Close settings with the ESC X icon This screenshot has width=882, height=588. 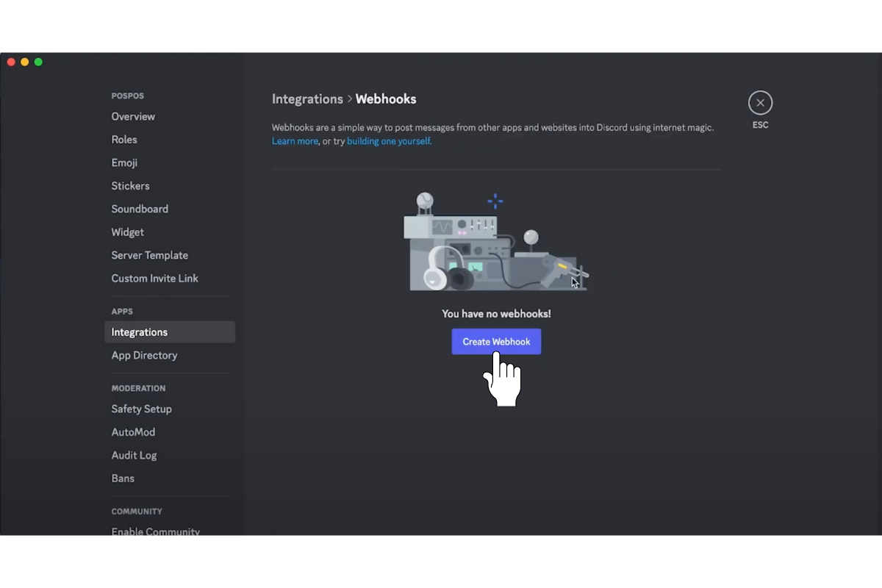pos(760,103)
